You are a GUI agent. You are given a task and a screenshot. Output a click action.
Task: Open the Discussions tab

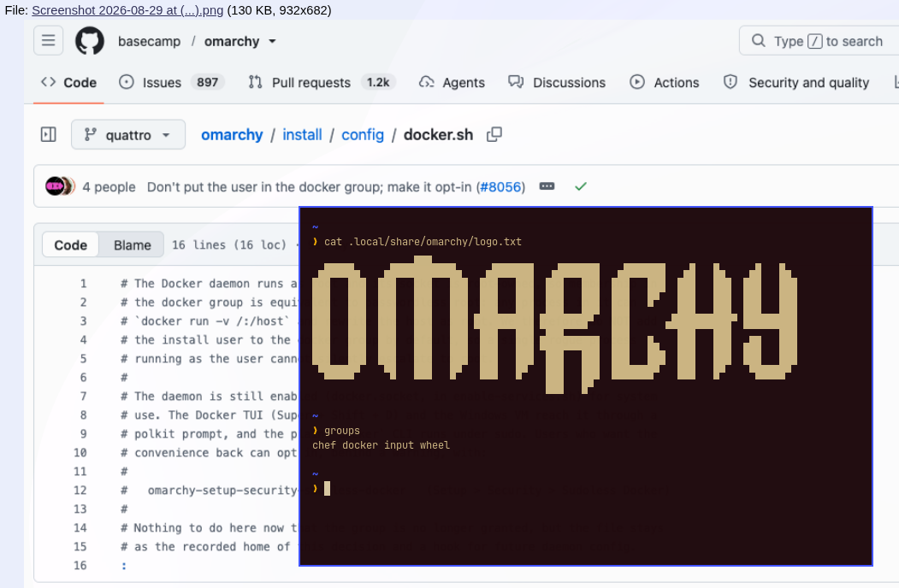click(557, 83)
